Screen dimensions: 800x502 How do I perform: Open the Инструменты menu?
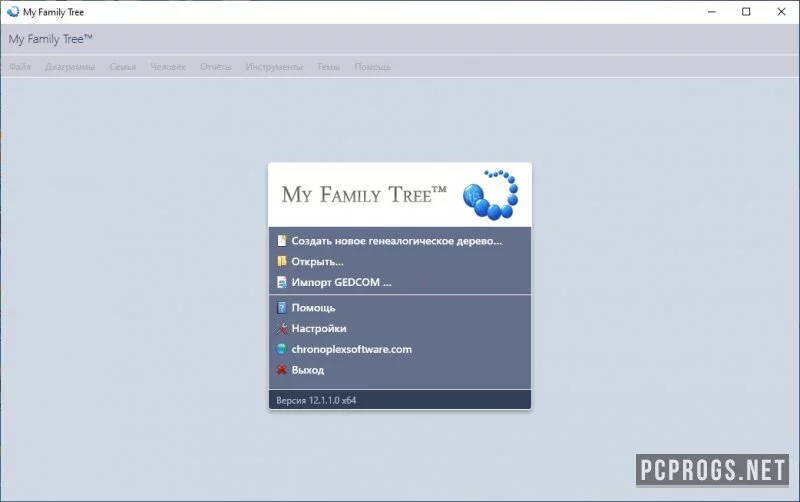pos(274,67)
